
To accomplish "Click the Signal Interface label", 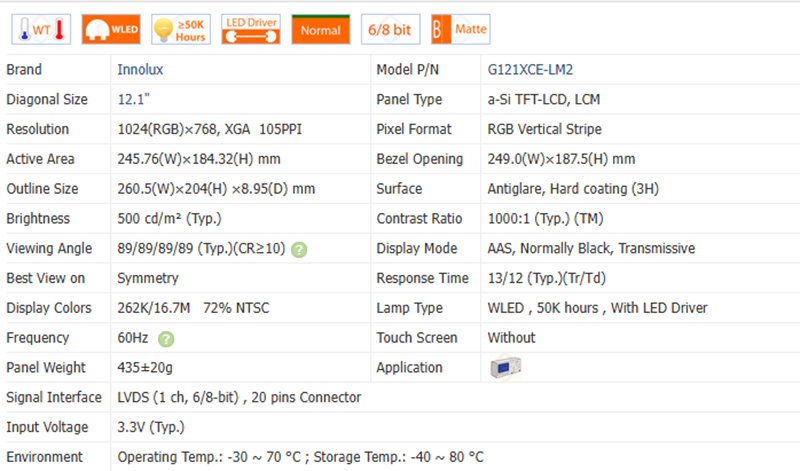I will pos(54,398).
